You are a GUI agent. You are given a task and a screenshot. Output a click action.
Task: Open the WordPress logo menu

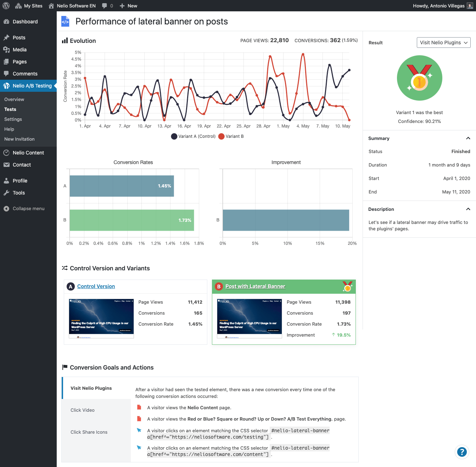pos(6,6)
